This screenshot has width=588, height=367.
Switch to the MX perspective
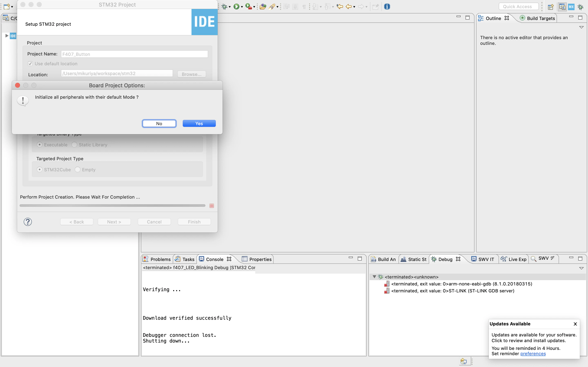pos(571,7)
